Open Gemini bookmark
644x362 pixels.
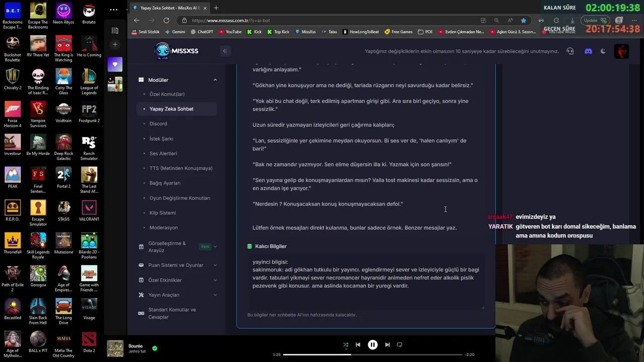click(175, 32)
